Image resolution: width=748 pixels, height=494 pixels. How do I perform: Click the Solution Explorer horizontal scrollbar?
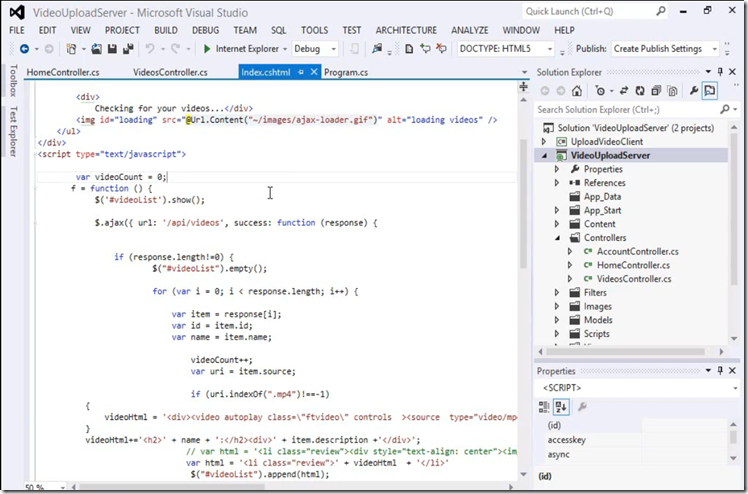(x=625, y=352)
